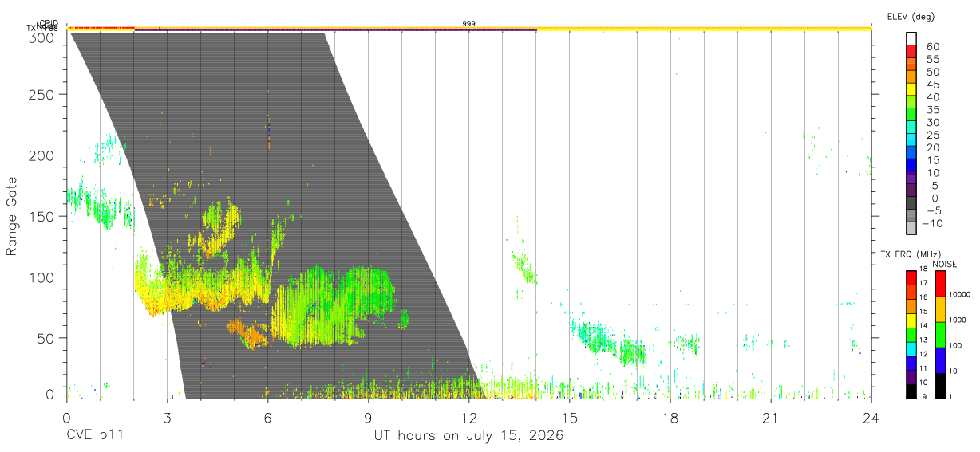Viewport: 980px width, 452px height.
Task: Click the "1000" label on NOISE scale
Action: pyautogui.click(x=958, y=320)
